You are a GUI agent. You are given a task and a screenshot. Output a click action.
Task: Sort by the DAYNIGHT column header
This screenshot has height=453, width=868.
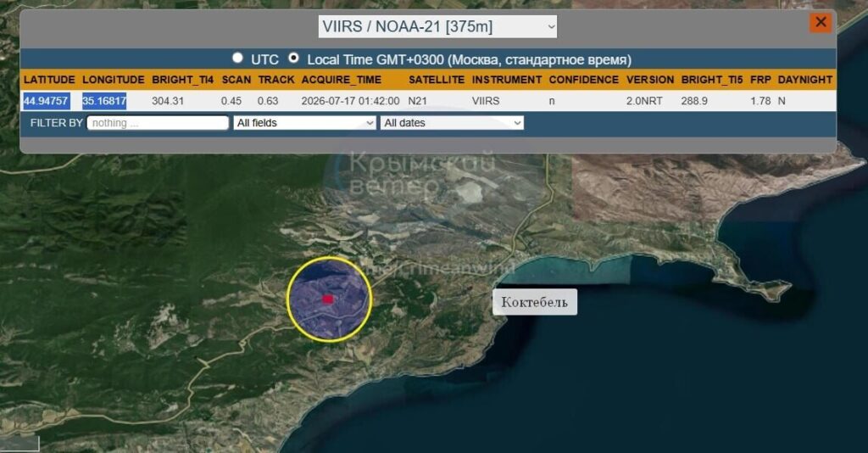click(x=805, y=80)
